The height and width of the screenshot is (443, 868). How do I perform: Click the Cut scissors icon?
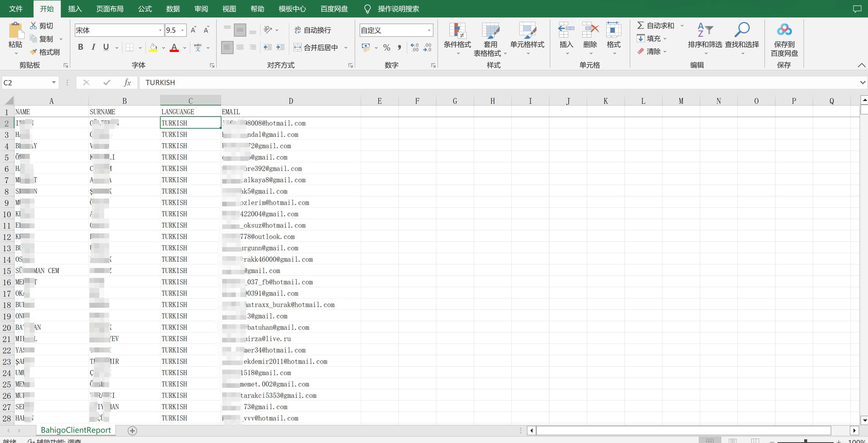[33, 26]
